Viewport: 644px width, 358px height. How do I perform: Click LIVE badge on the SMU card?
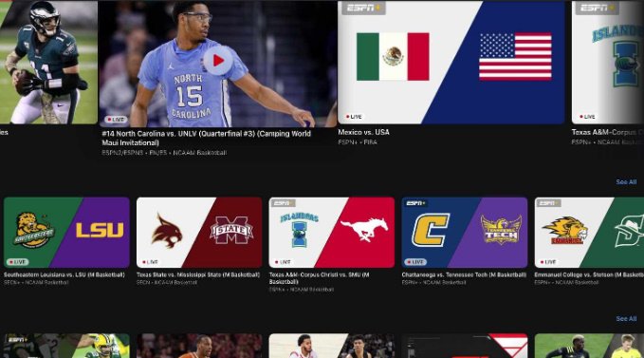[x=283, y=262]
